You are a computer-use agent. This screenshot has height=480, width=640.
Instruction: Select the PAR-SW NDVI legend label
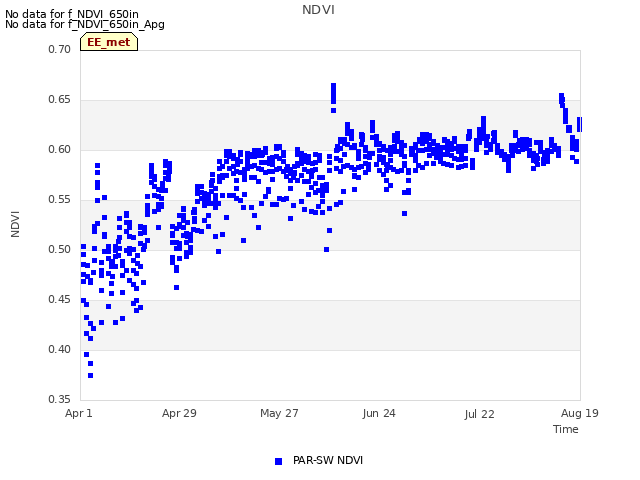(x=328, y=460)
